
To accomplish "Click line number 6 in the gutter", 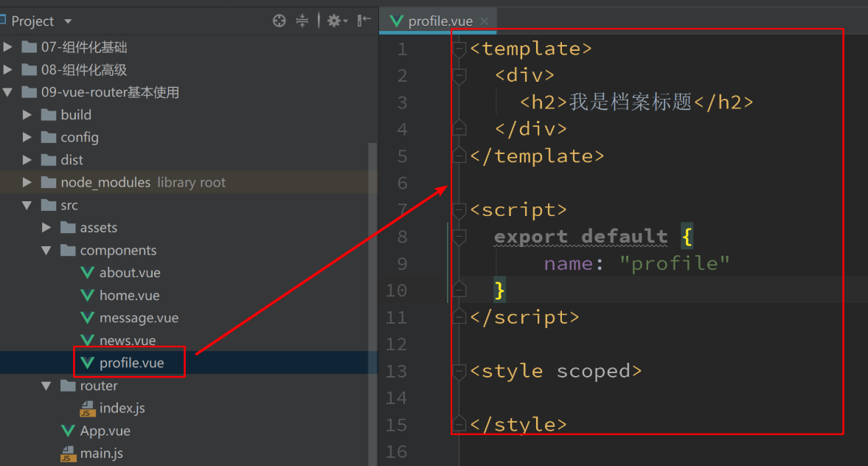I will pyautogui.click(x=403, y=183).
